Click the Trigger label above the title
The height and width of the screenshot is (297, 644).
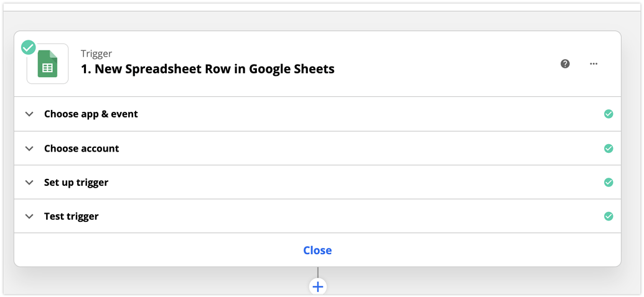click(96, 53)
